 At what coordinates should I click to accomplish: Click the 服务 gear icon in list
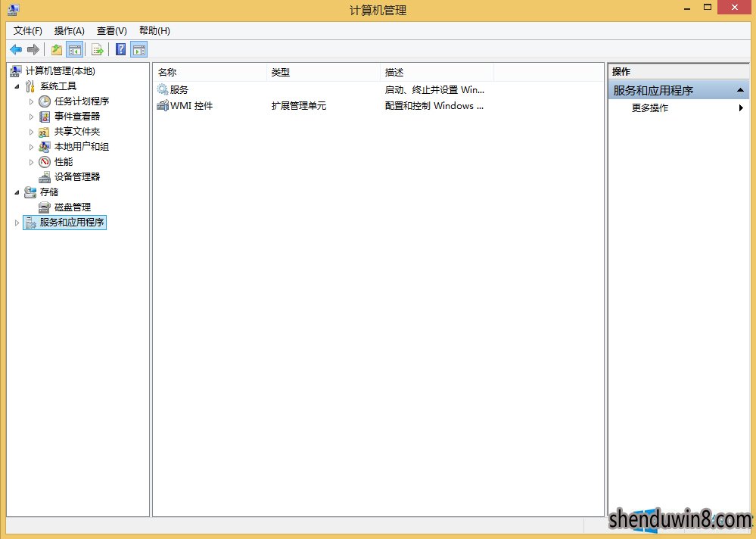tap(163, 89)
